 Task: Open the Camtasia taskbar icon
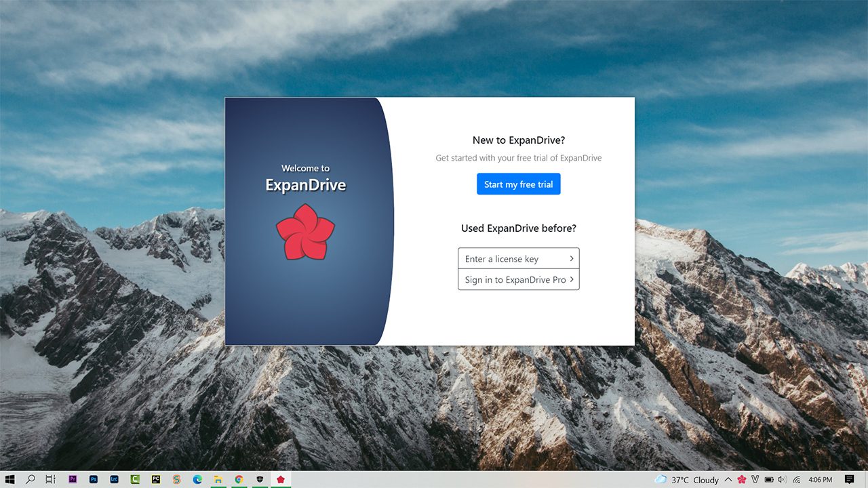click(135, 479)
